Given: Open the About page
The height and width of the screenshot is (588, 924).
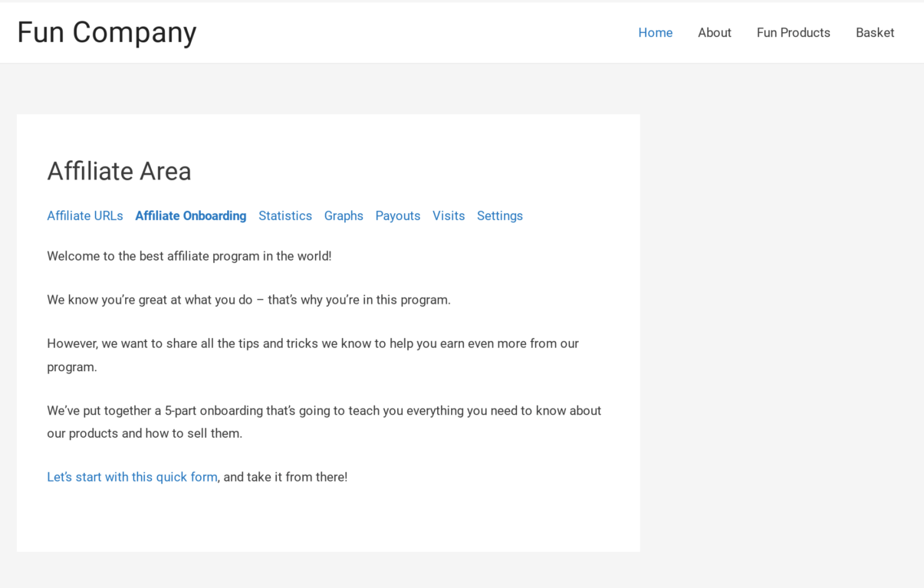Looking at the screenshot, I should coord(714,32).
